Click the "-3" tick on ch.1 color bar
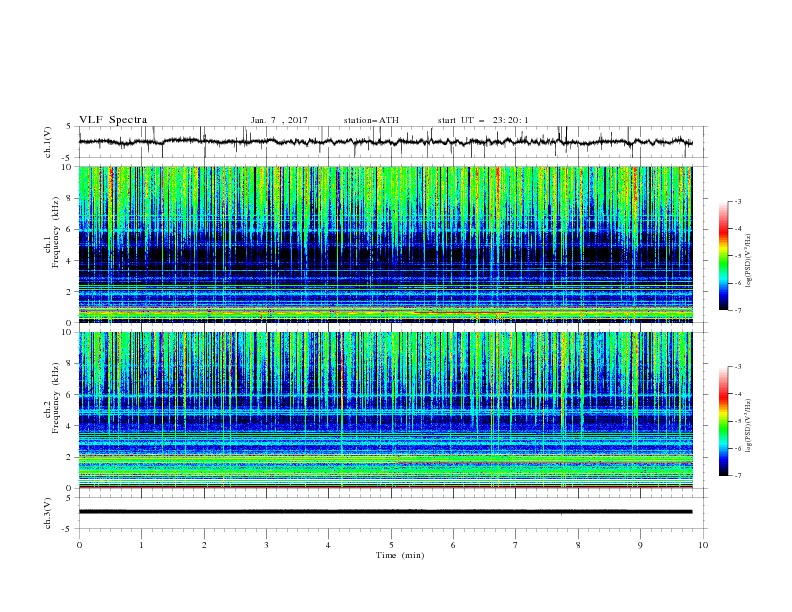 pos(738,201)
